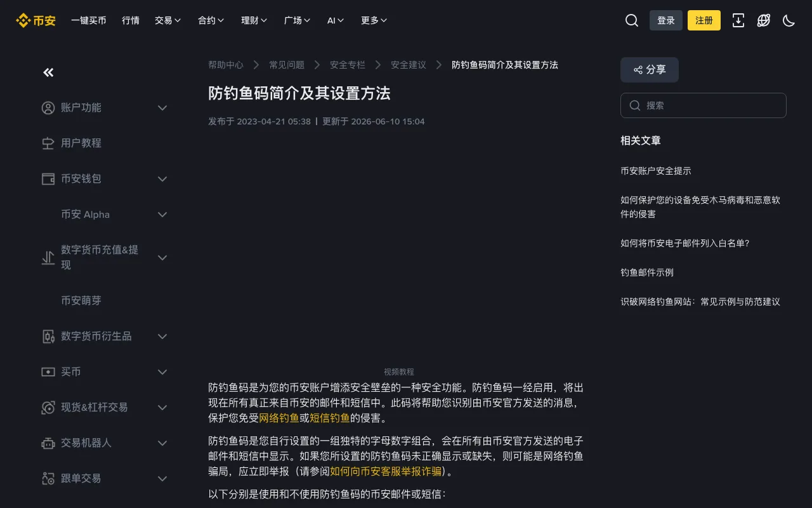812x508 pixels.
Task: Open 行情 in top navigation
Action: 131,20
